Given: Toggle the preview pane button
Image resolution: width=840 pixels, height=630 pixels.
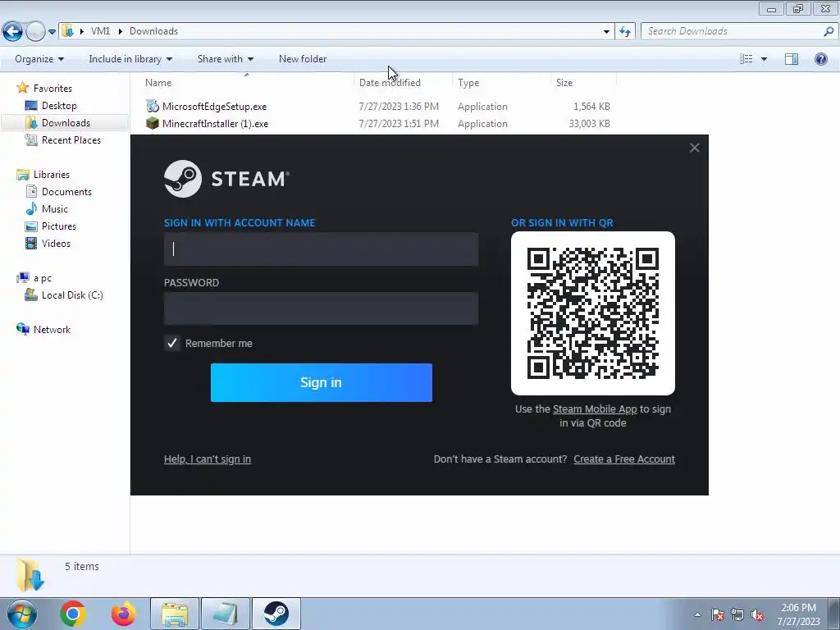Looking at the screenshot, I should point(792,59).
